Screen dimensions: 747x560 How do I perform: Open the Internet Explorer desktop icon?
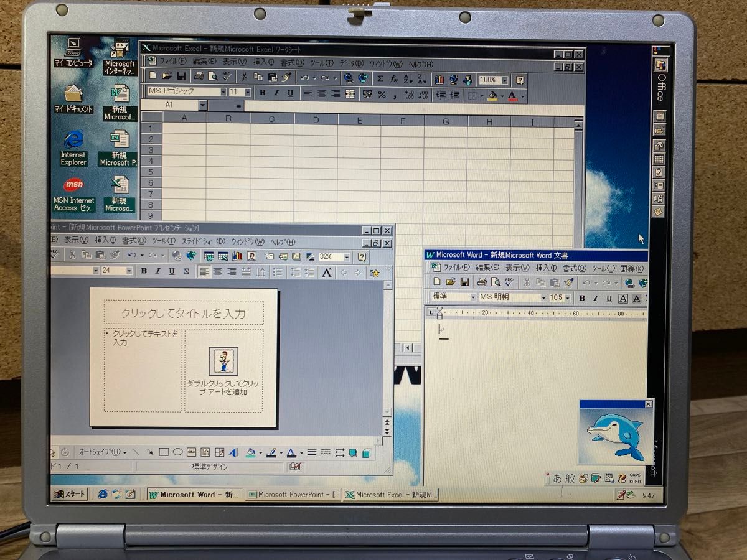pyautogui.click(x=73, y=148)
